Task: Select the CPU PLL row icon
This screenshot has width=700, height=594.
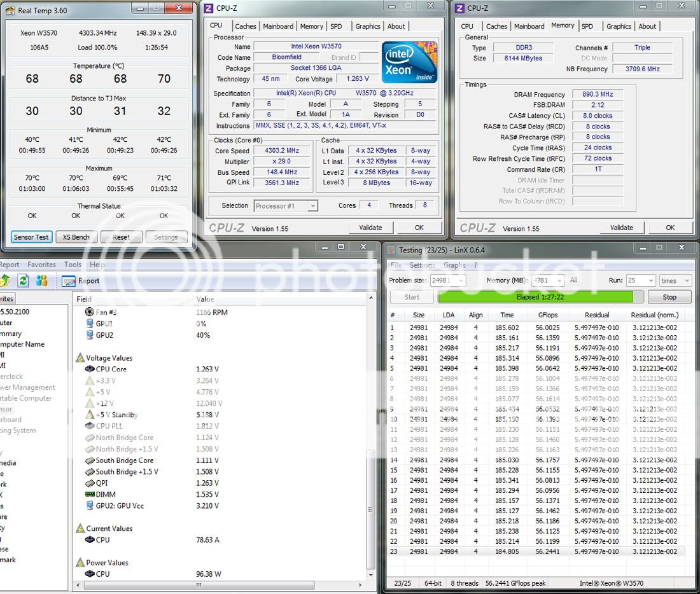Action: (x=90, y=425)
